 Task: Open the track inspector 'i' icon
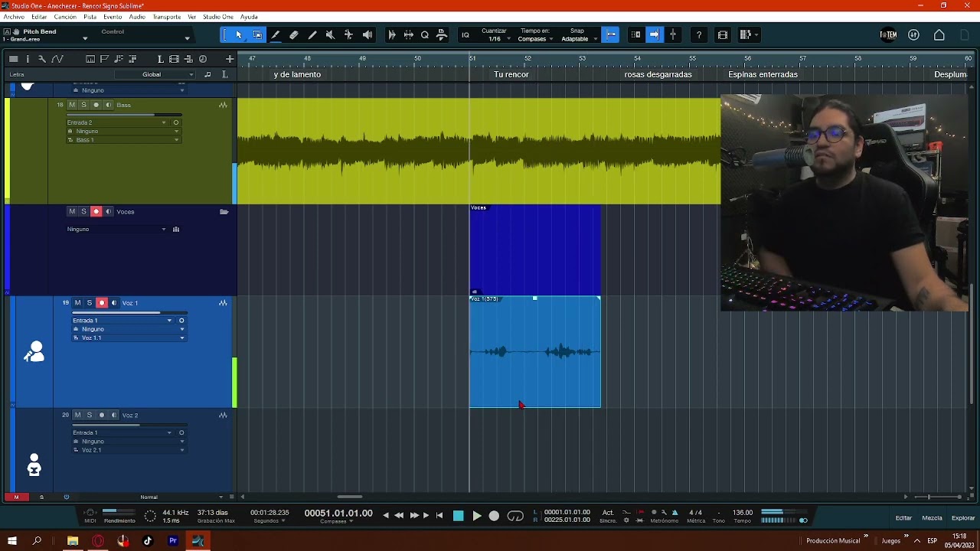coord(28,59)
